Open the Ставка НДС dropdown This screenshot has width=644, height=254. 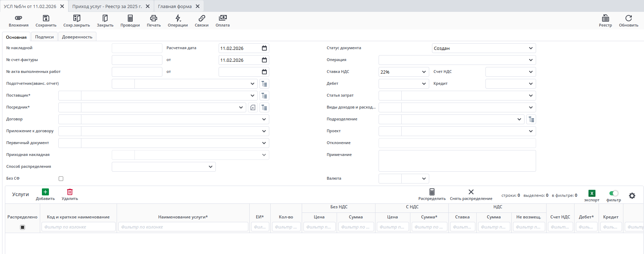tap(424, 72)
